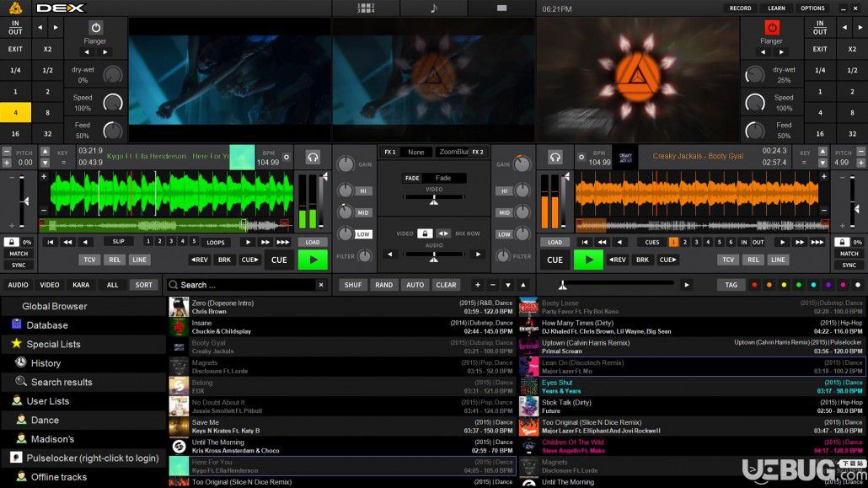Click left deck CUE button
The height and width of the screenshot is (488, 868).
coord(279,260)
